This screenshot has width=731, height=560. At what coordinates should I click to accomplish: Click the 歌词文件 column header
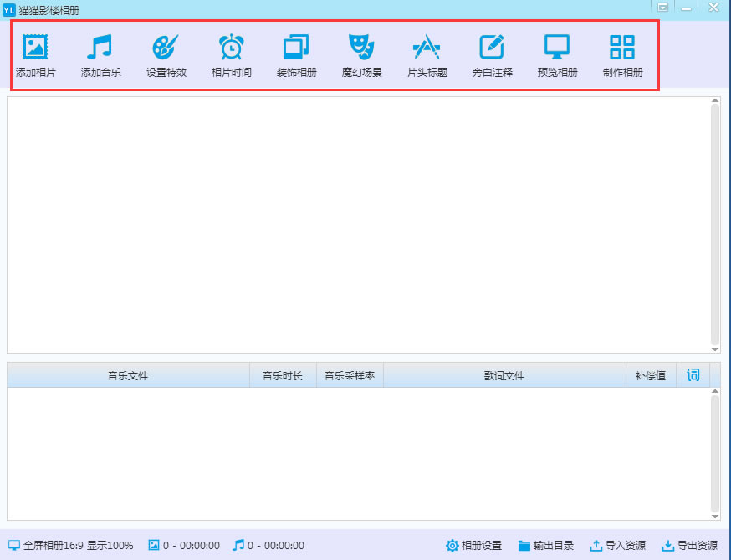coord(504,375)
